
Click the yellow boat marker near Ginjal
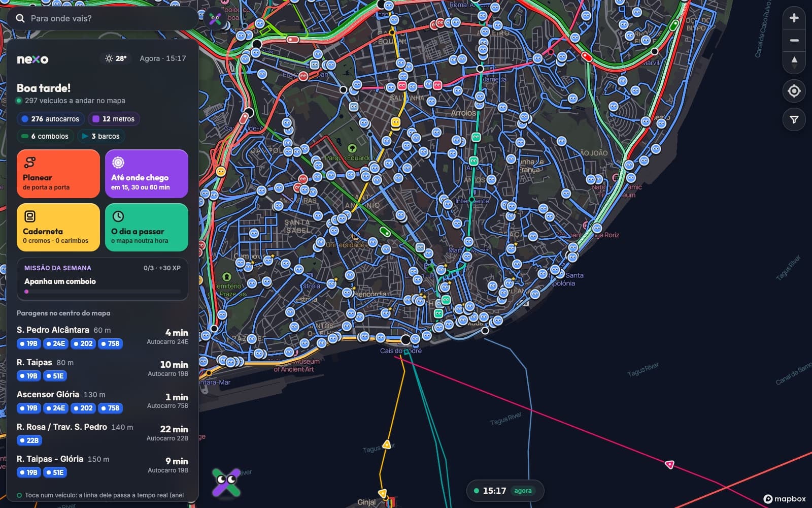383,493
